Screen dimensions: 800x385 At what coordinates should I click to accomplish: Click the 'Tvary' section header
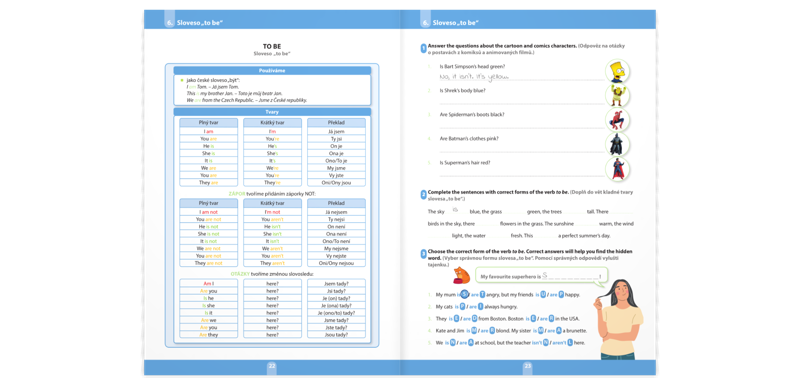point(272,112)
